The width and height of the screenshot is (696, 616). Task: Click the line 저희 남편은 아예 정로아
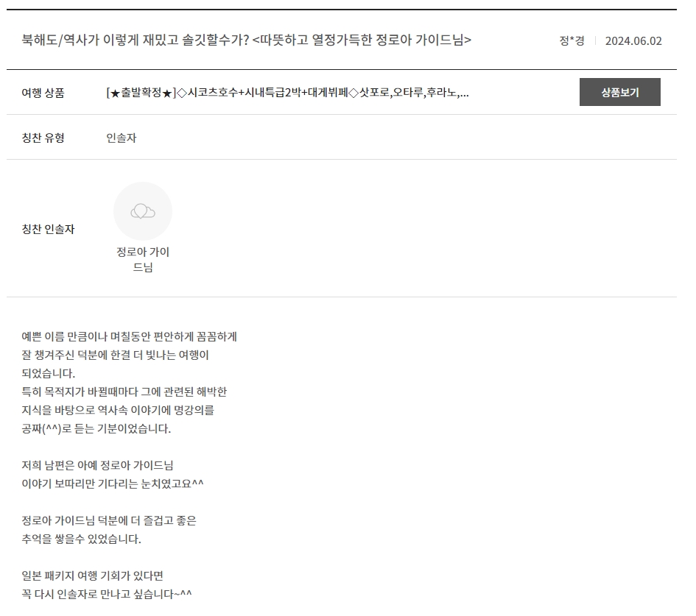pyautogui.click(x=98, y=466)
